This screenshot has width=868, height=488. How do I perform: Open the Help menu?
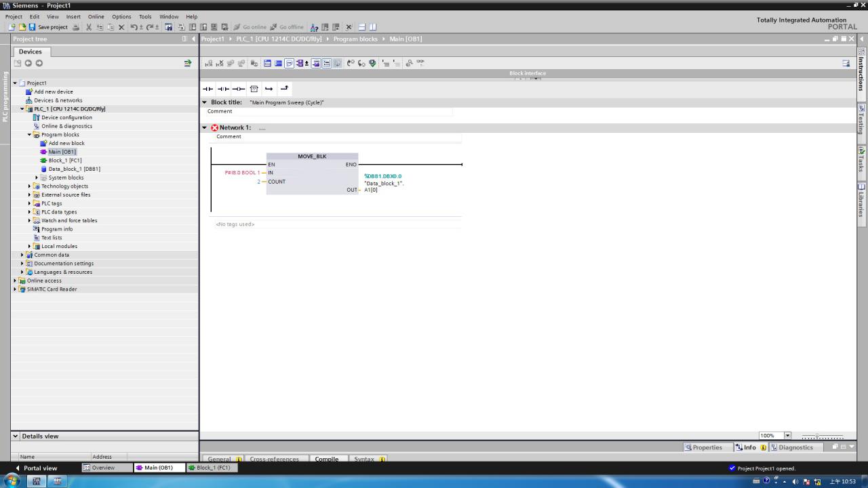(191, 17)
